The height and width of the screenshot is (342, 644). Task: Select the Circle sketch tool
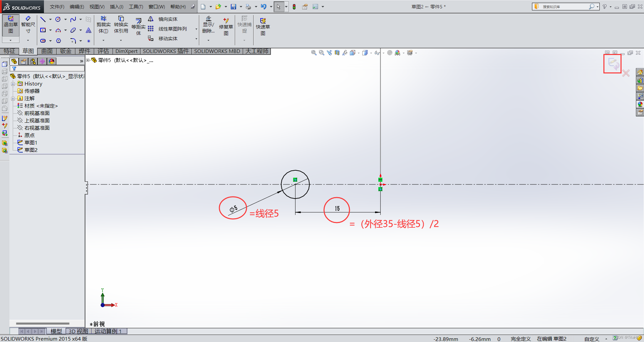click(x=58, y=19)
